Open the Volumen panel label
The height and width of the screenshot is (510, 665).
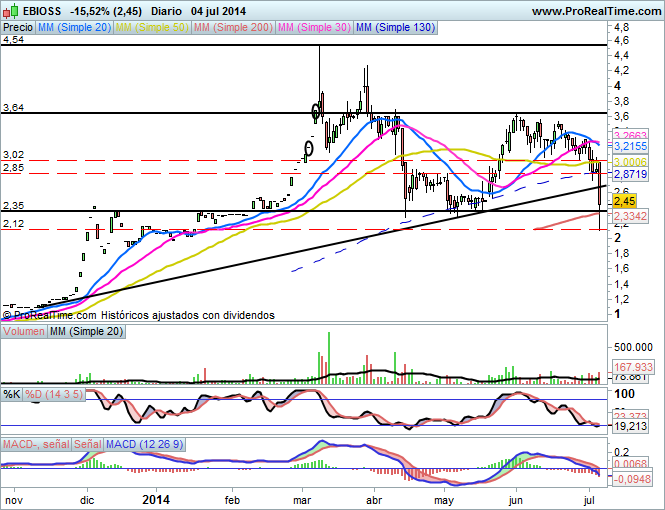point(24,332)
